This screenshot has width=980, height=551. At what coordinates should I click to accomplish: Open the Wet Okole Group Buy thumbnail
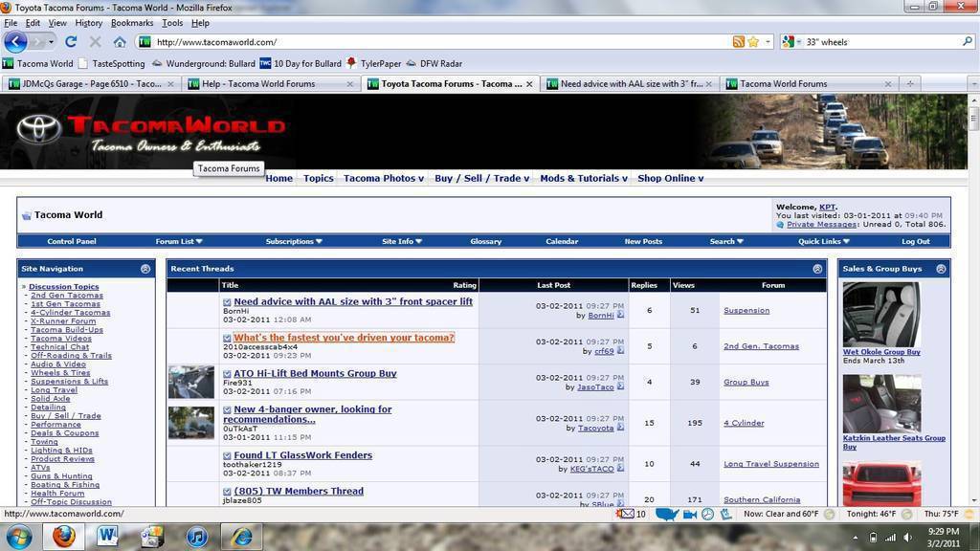pos(881,314)
